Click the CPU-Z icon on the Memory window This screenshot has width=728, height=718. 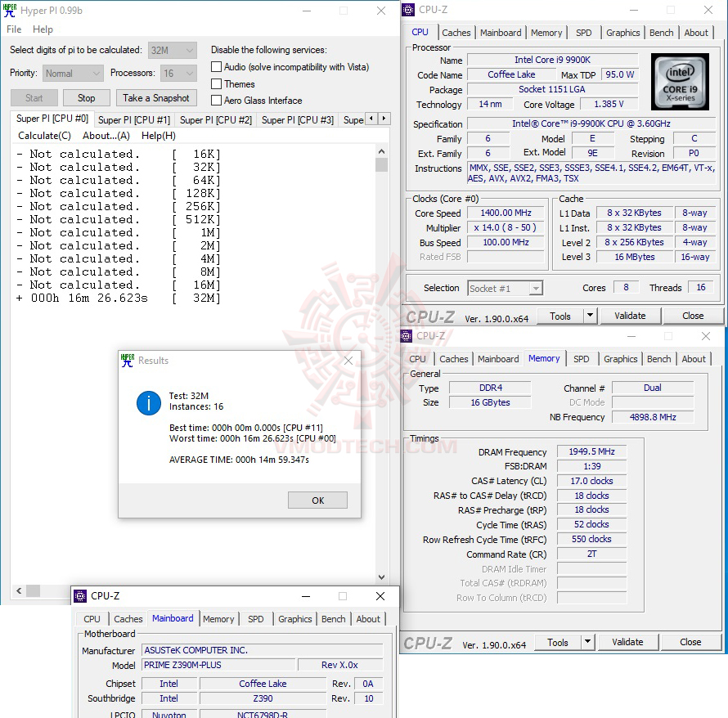coord(407,335)
